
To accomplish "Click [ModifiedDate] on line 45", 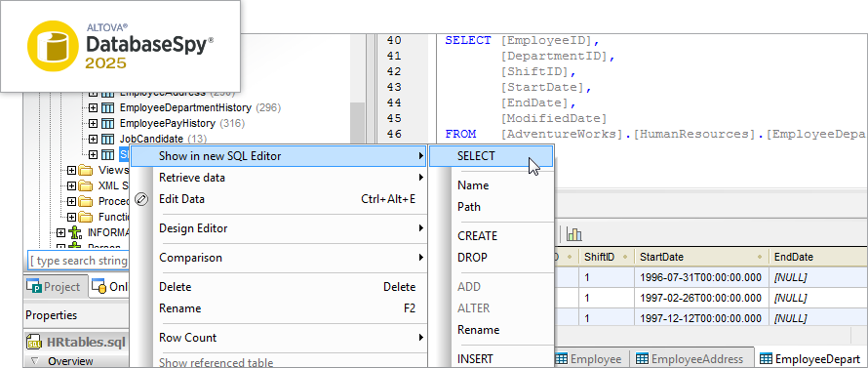I will click(554, 119).
